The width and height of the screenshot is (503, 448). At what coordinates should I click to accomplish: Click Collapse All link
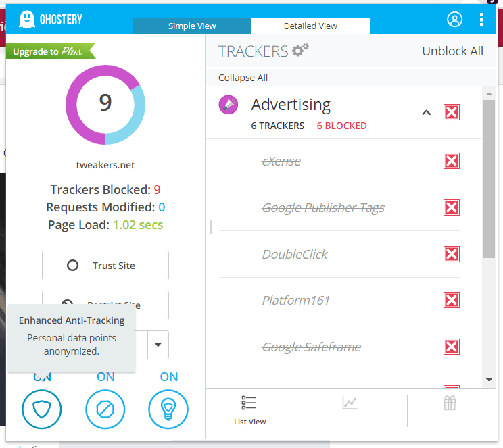(x=243, y=78)
